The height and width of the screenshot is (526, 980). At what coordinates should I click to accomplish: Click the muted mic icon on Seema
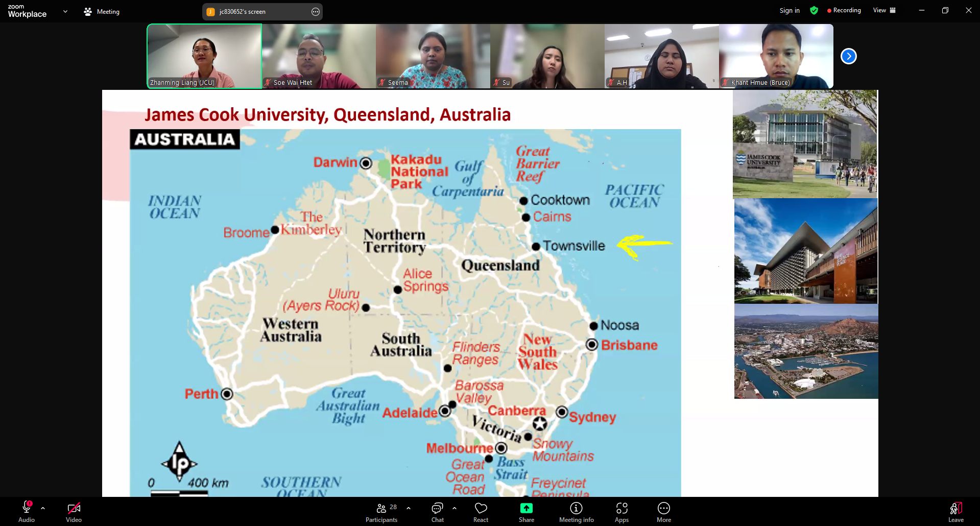(382, 82)
